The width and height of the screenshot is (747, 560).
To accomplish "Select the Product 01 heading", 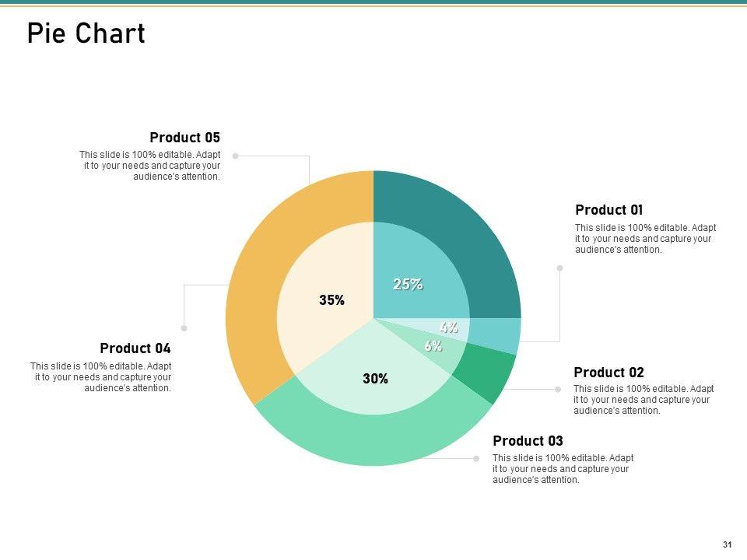I will point(608,210).
